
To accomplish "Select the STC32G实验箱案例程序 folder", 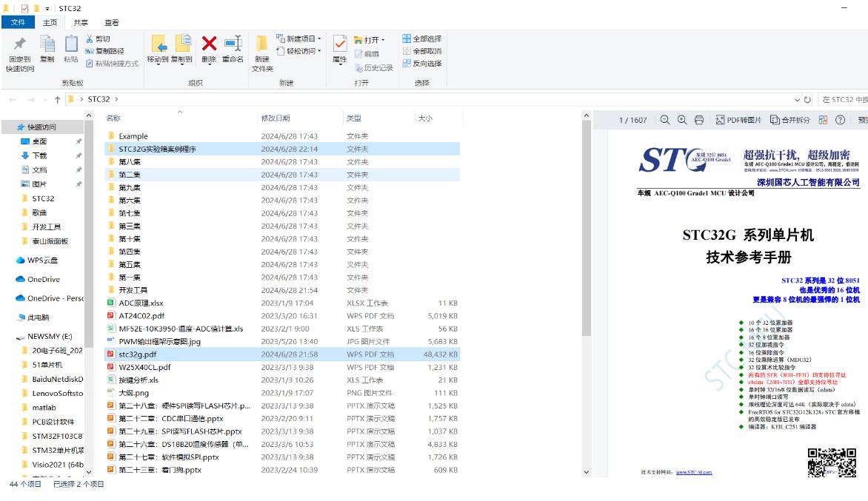I will 281,149.
